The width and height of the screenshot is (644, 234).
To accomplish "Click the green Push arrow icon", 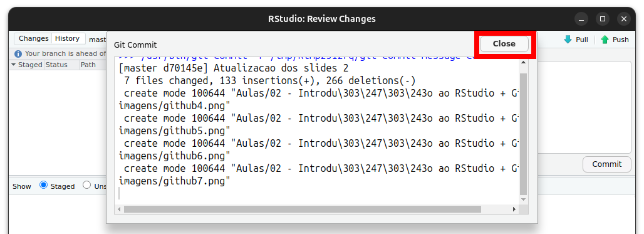I will click(605, 40).
